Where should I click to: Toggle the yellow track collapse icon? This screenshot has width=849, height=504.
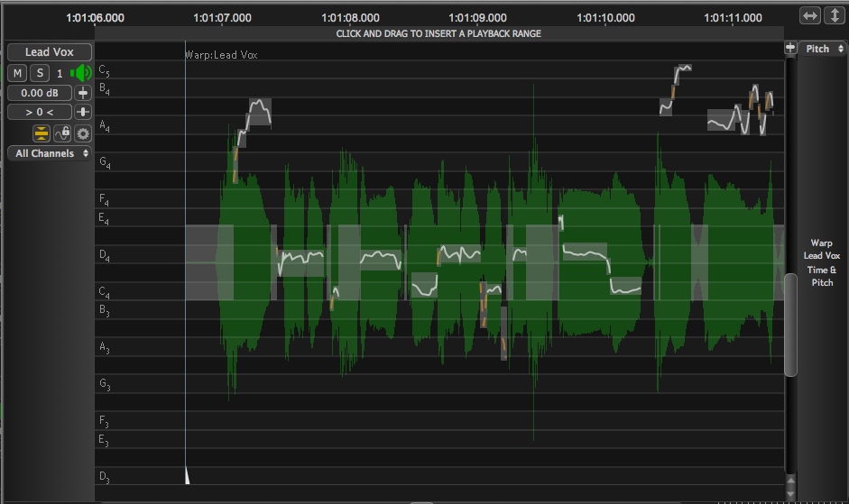point(42,133)
